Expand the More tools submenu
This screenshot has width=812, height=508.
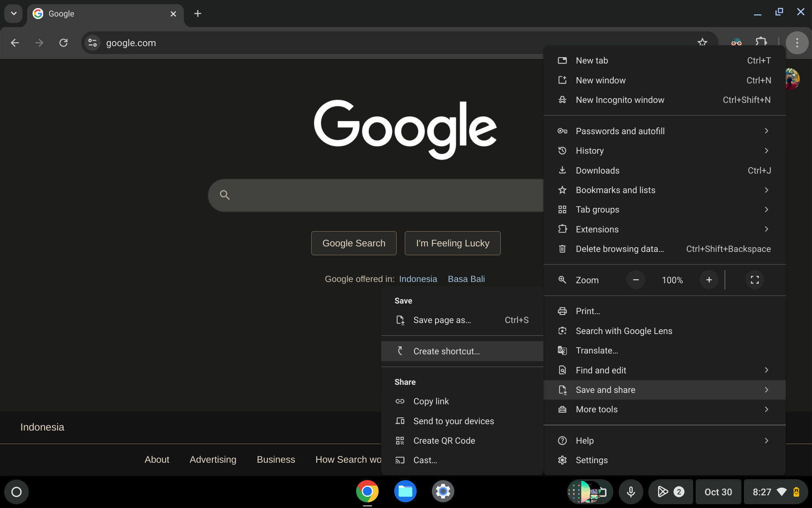pyautogui.click(x=664, y=409)
